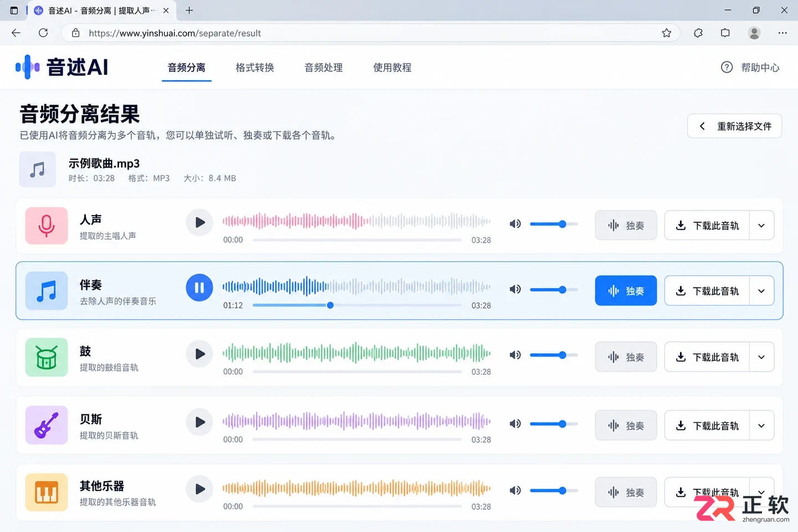Click the 01:12 elapsed time label
The image size is (798, 532).
pos(233,305)
